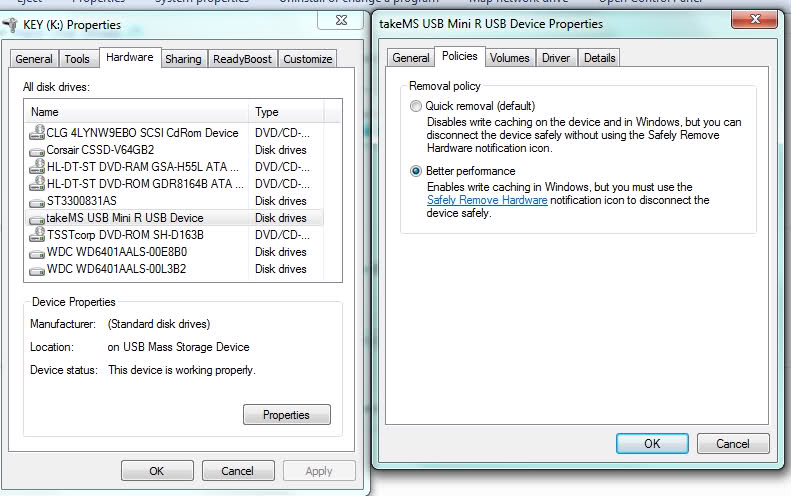Viewport: 791px width, 496px height.
Task: Open the General tab in KEY (K:) Properties
Action: click(34, 59)
